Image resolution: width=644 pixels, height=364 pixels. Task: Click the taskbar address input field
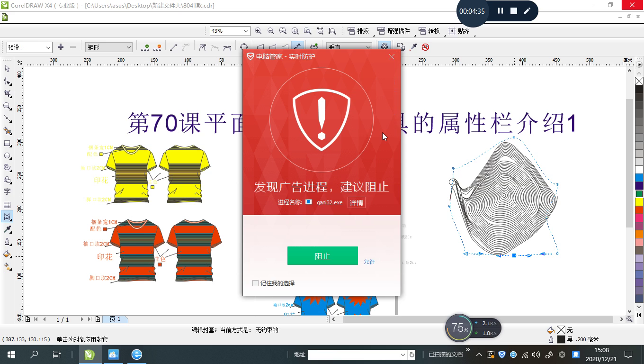pos(354,355)
